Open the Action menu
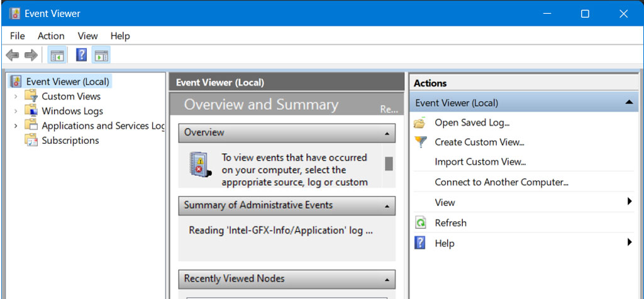Image resolution: width=644 pixels, height=299 pixels. tap(51, 36)
